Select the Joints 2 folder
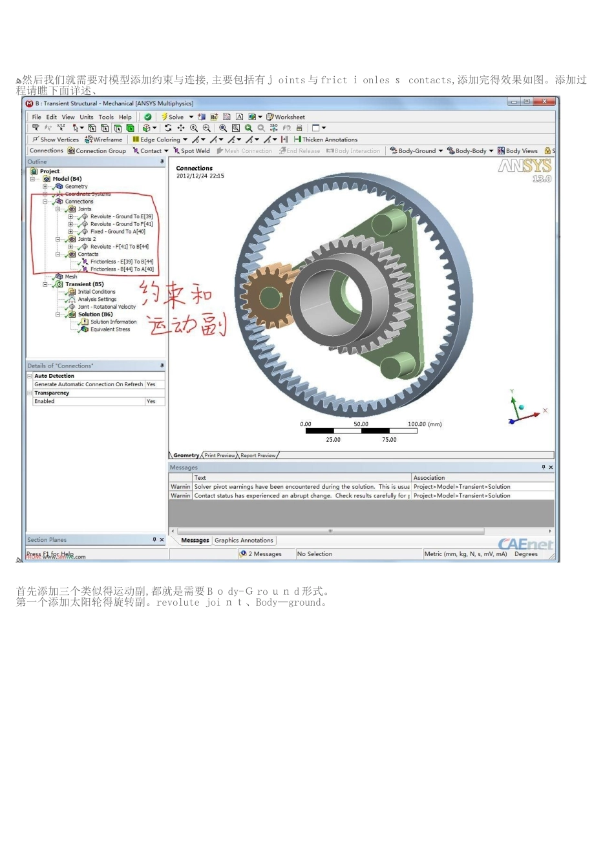The width and height of the screenshot is (614, 868). pyautogui.click(x=87, y=239)
